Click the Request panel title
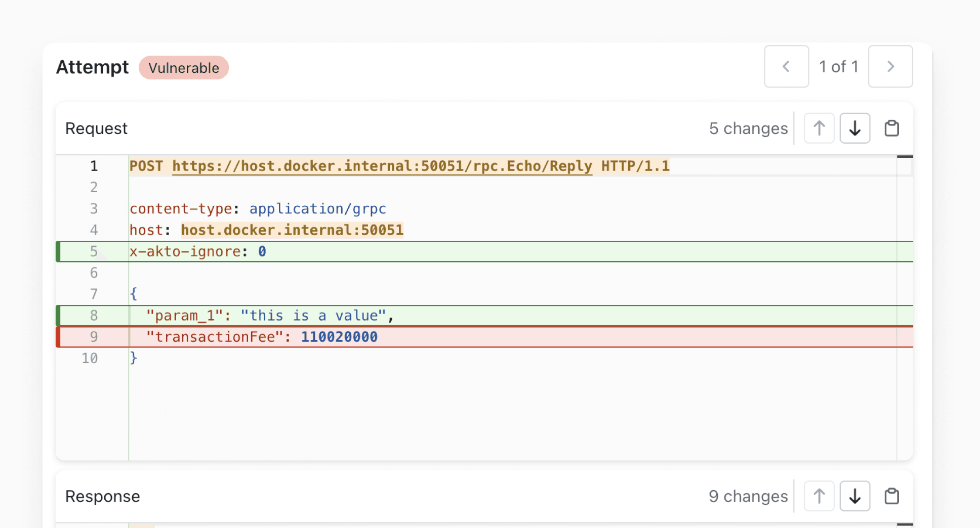The width and height of the screenshot is (980, 528). click(x=96, y=128)
